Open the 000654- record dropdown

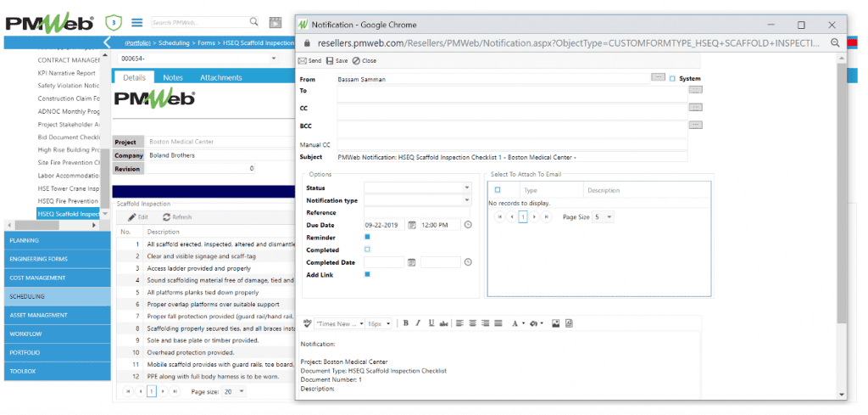click(274, 59)
